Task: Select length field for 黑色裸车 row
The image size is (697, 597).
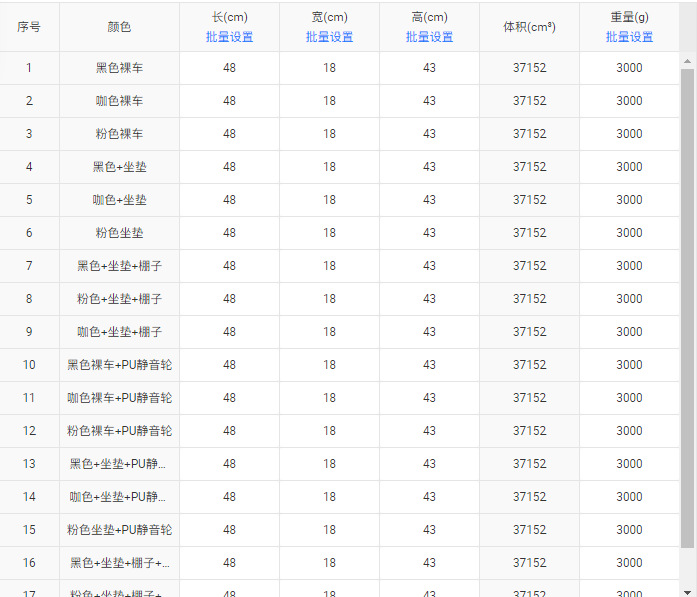Action: (x=229, y=68)
